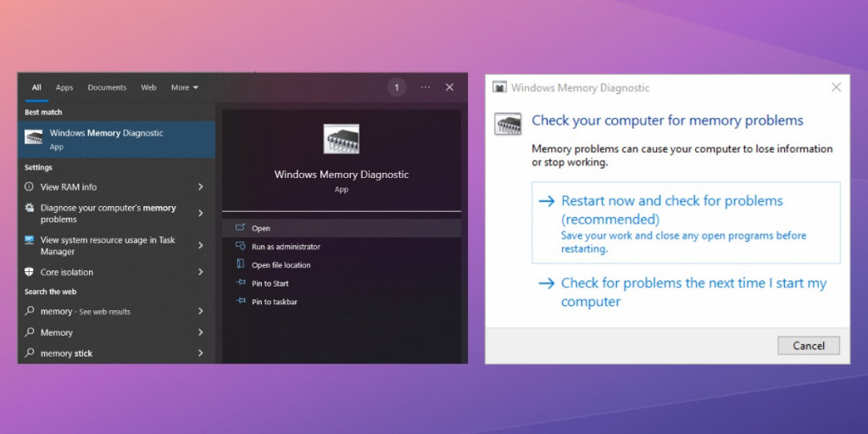Click the Task Manager monitor icon
Viewport: 868px width, 434px height.
tap(30, 240)
